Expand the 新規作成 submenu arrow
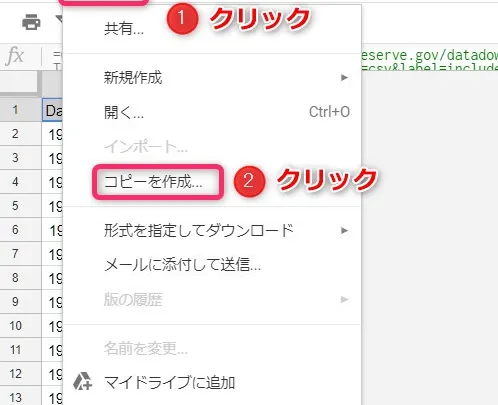 tap(344, 78)
